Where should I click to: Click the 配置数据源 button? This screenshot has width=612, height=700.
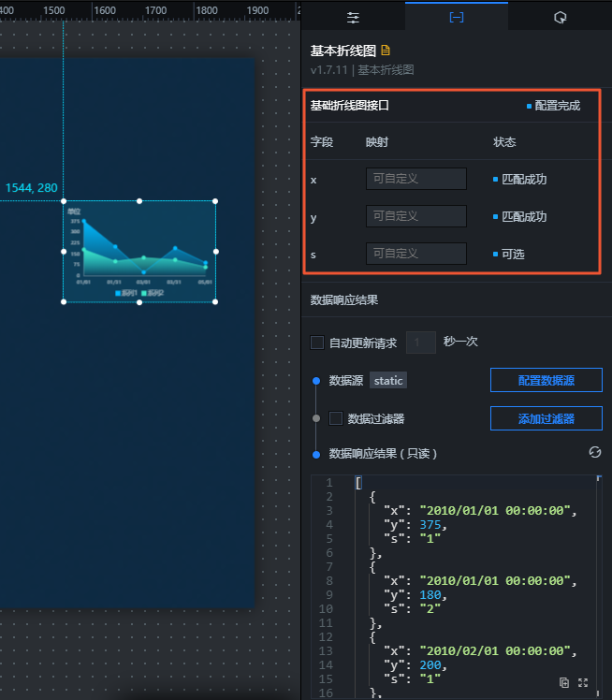[546, 380]
